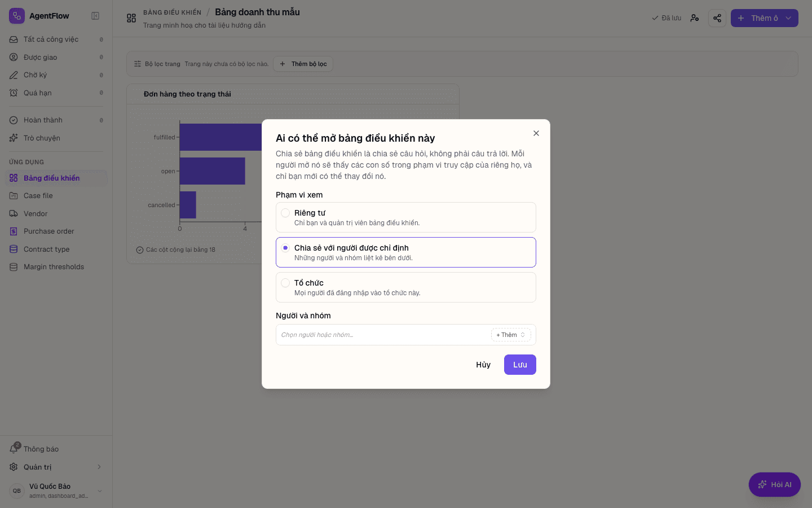This screenshot has height=508, width=812.
Task: Collapse the sidebar with the panel icon
Action: [95, 16]
